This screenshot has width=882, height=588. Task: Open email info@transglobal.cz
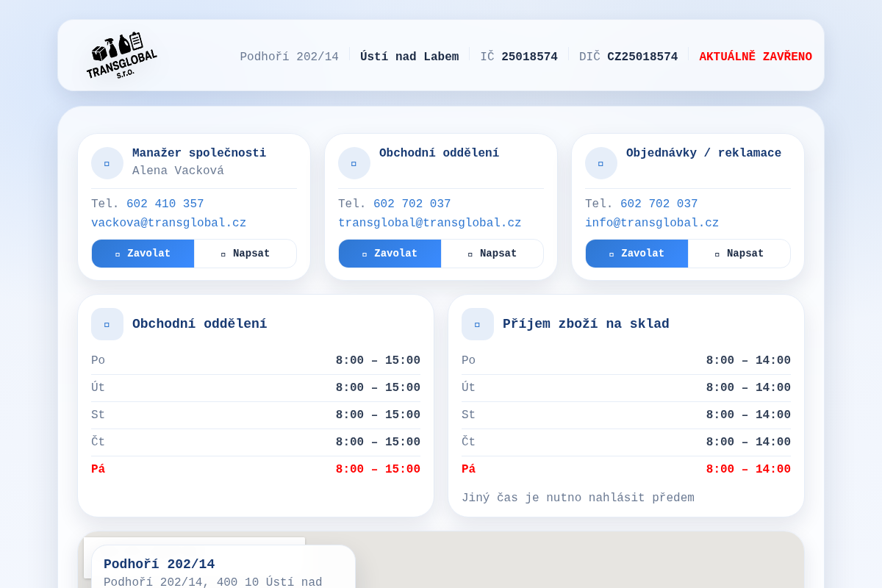[652, 223]
